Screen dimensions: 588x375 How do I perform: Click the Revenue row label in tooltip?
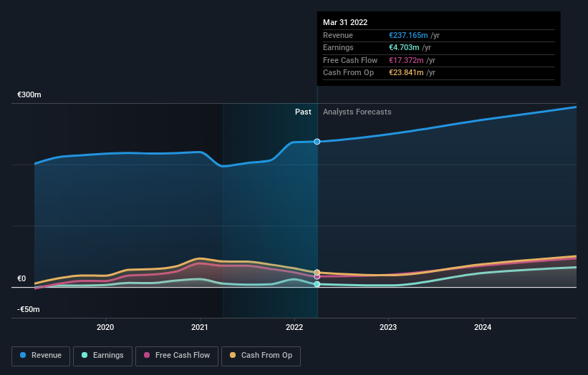pyautogui.click(x=338, y=35)
